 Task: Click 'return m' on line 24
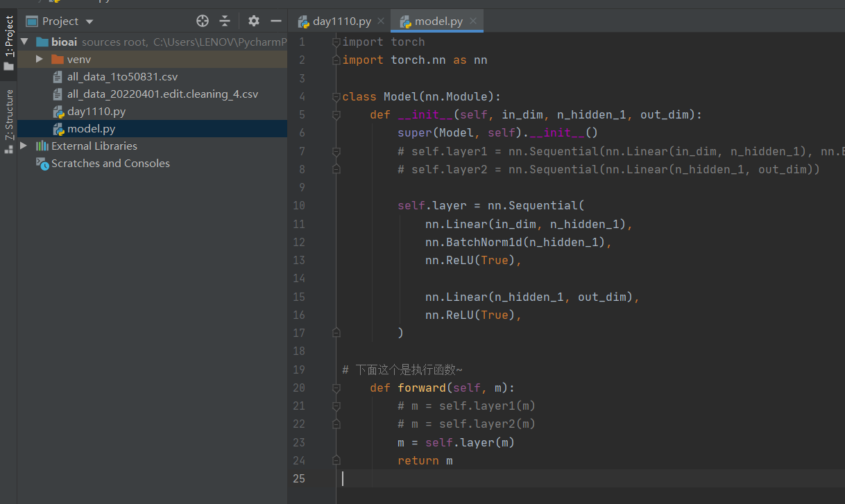pyautogui.click(x=425, y=461)
